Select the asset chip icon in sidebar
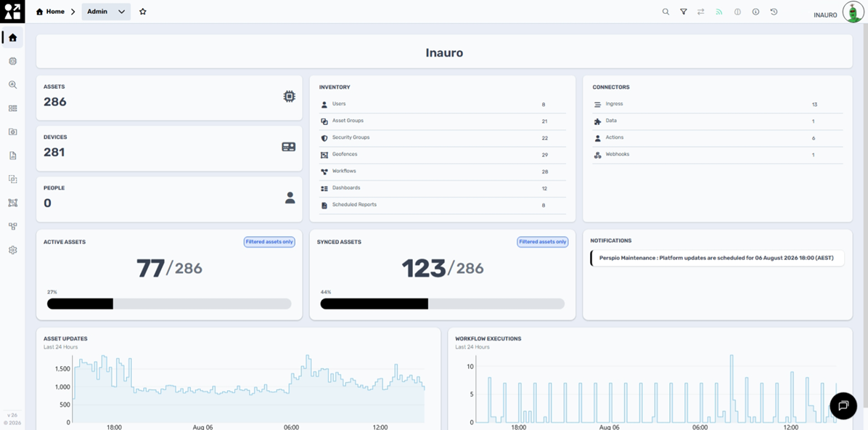The width and height of the screenshot is (868, 430). pos(13,62)
